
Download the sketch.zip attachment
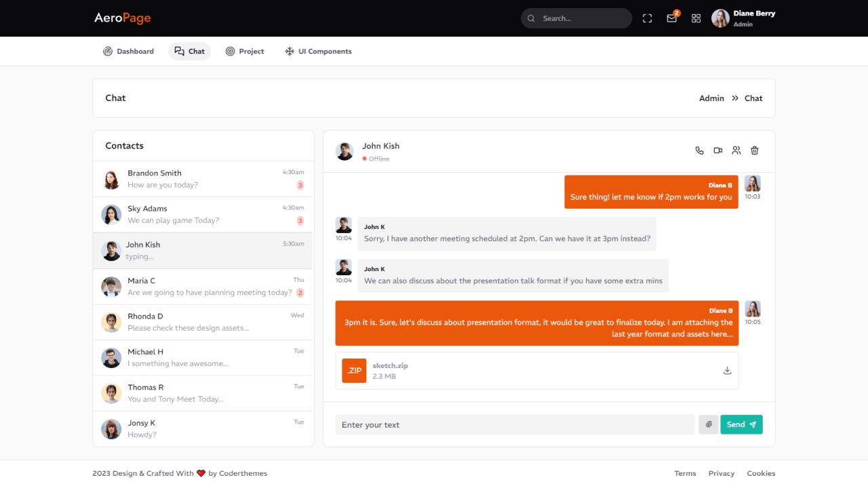pos(727,371)
